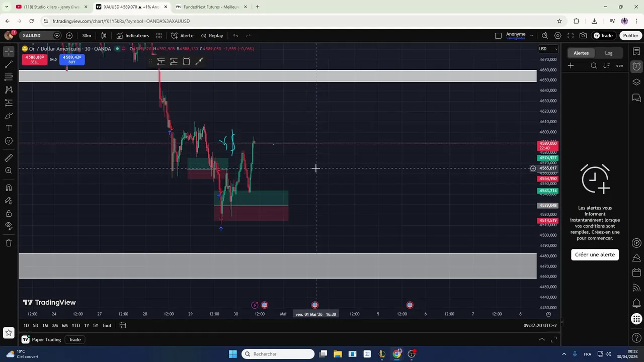The width and height of the screenshot is (644, 362).
Task: Take a chart snapshot with camera icon
Action: (x=583, y=36)
